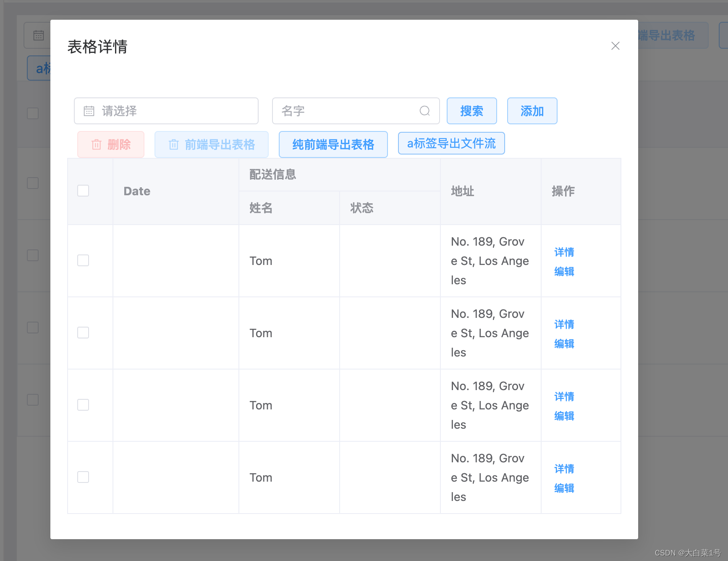This screenshot has height=561, width=728.
Task: Click the calendar icon in the date field
Action: coord(89,111)
